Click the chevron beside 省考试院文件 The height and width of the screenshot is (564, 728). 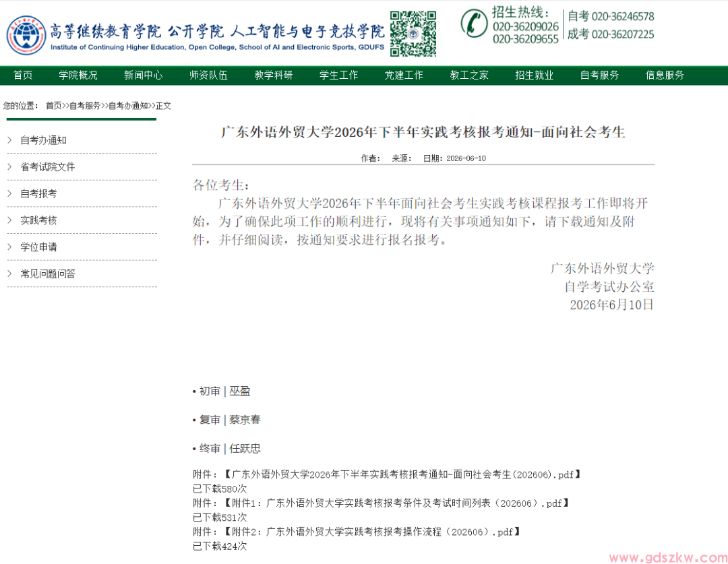tap(9, 166)
